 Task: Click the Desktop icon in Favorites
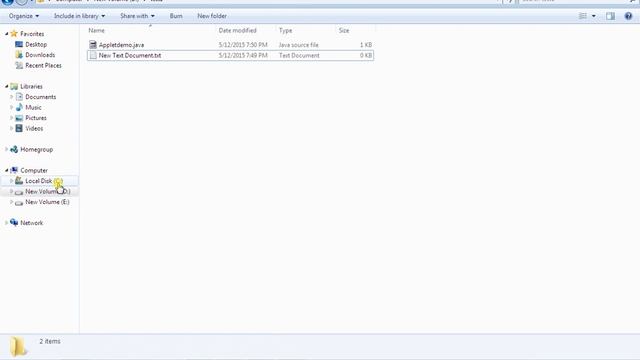click(19, 44)
